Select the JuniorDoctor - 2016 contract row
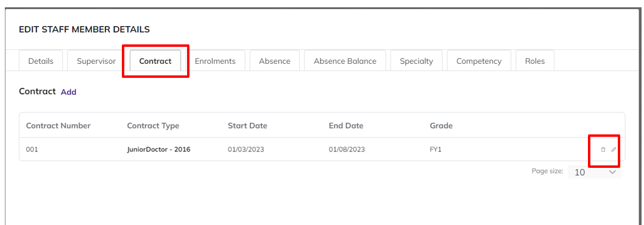This screenshot has width=644, height=225. click(322, 150)
